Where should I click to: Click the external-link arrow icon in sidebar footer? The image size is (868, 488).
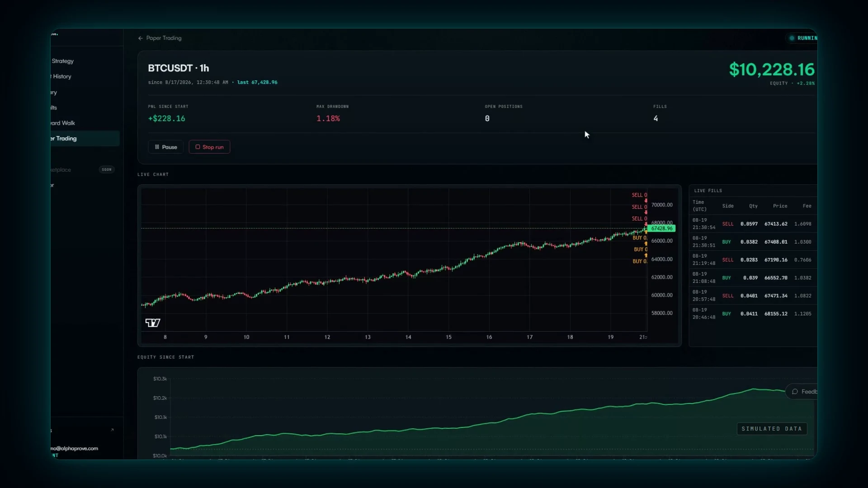pos(112,430)
